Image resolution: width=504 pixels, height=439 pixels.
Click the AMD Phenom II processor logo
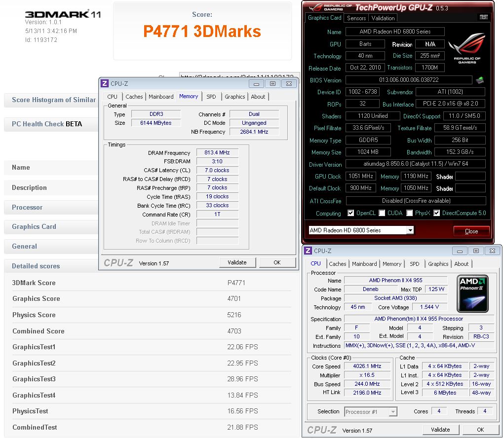pyautogui.click(x=472, y=293)
